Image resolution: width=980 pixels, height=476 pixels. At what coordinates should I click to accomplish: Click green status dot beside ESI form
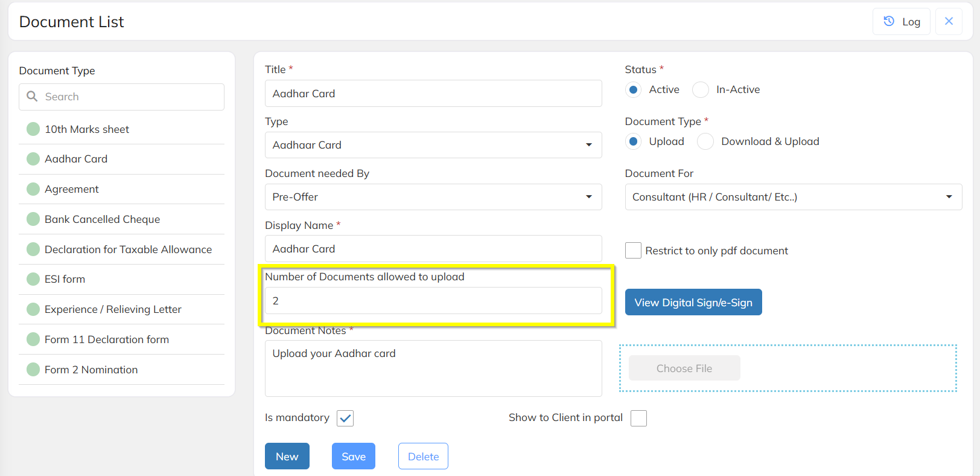pos(33,279)
